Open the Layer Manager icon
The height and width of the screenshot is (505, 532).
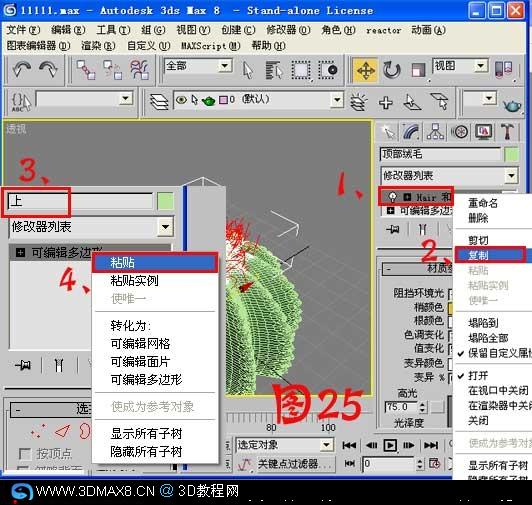[x=159, y=101]
